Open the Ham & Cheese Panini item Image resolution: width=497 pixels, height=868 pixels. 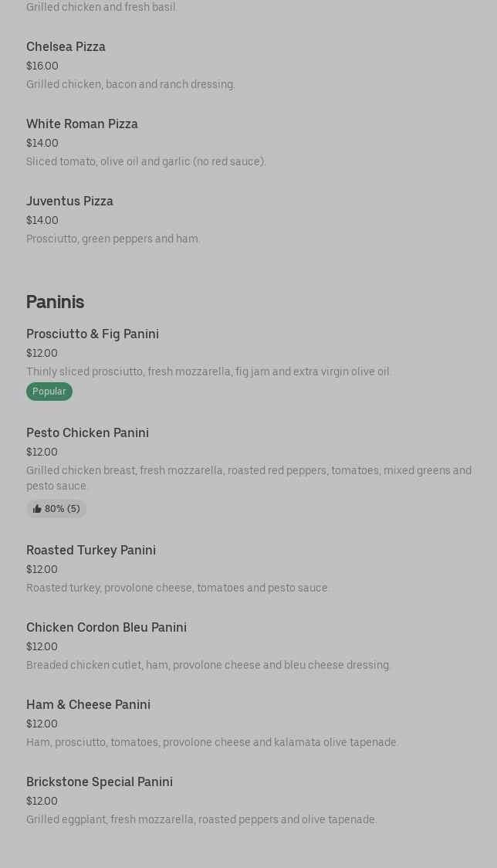click(88, 704)
